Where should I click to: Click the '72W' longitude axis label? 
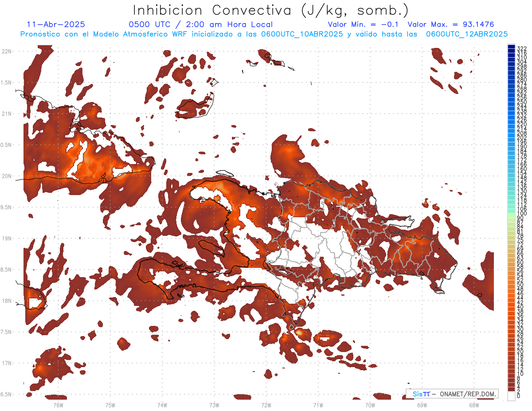pos(266,404)
